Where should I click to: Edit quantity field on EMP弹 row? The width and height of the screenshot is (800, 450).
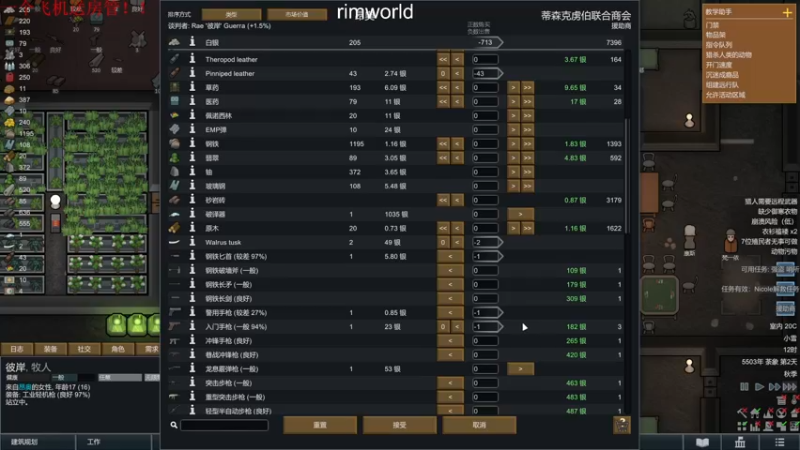pyautogui.click(x=485, y=130)
